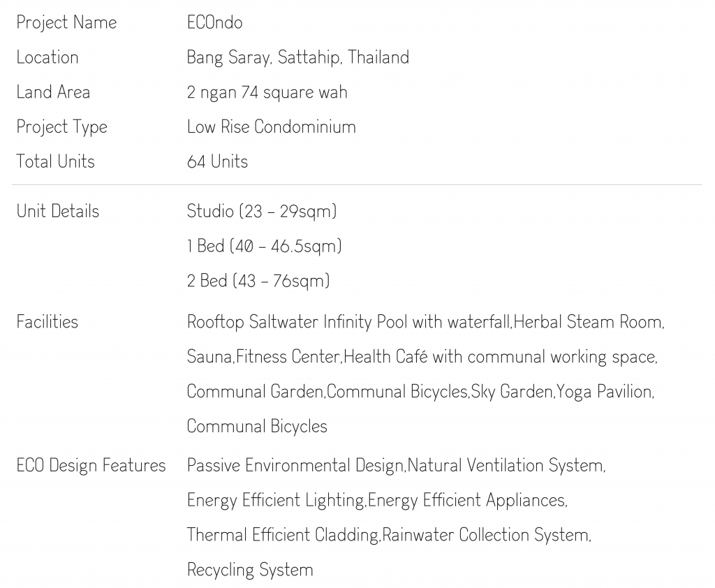Click the ECO Design Features label
715x588 pixels.
pyautogui.click(x=91, y=465)
